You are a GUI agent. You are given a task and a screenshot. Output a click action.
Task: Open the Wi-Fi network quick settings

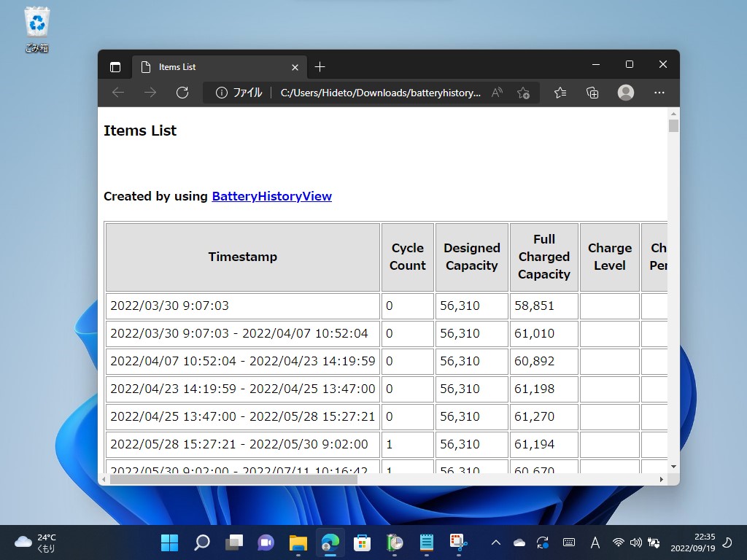click(619, 542)
